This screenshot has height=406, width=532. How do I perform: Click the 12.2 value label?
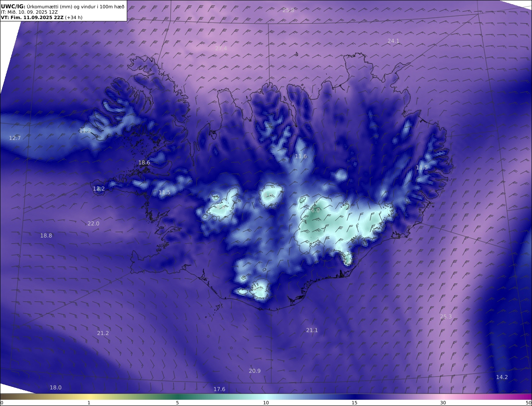[x=99, y=188]
